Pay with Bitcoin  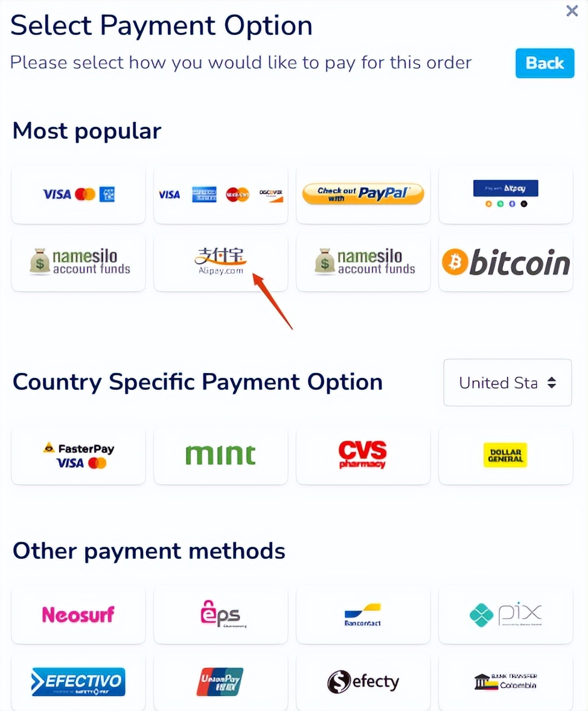coord(505,263)
